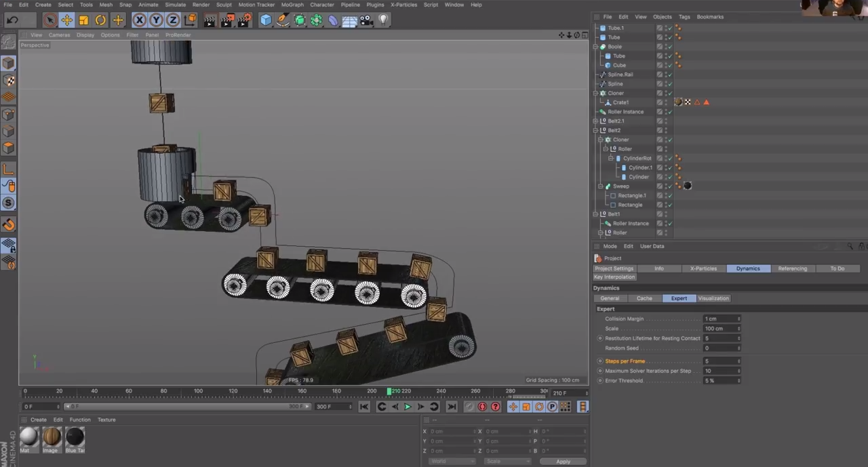Click the Undo arrow icon

point(12,20)
